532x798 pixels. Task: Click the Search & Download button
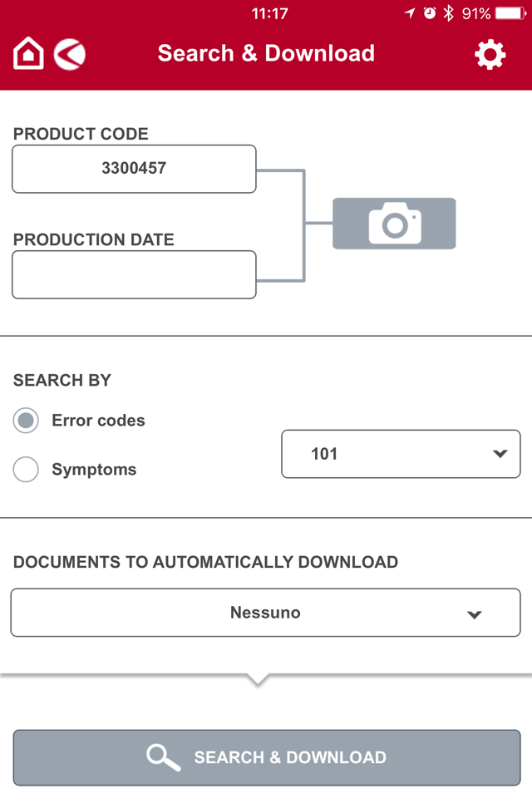tap(267, 758)
